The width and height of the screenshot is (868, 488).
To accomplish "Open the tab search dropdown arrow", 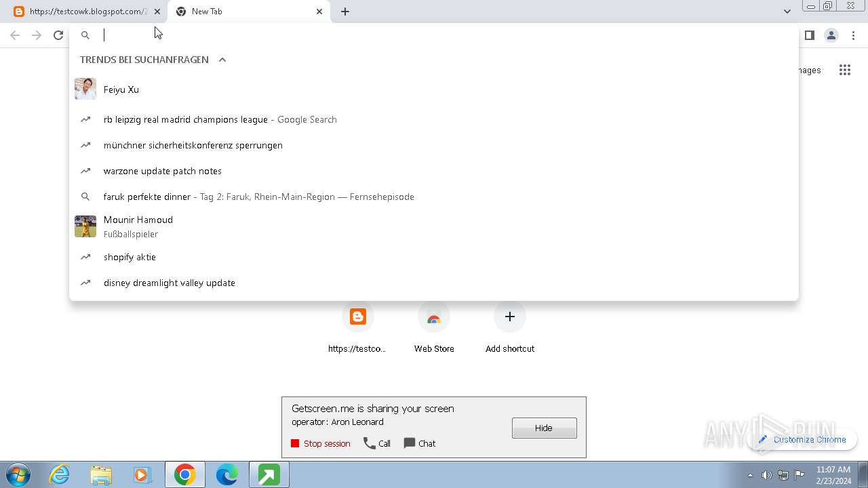I will coord(787,12).
